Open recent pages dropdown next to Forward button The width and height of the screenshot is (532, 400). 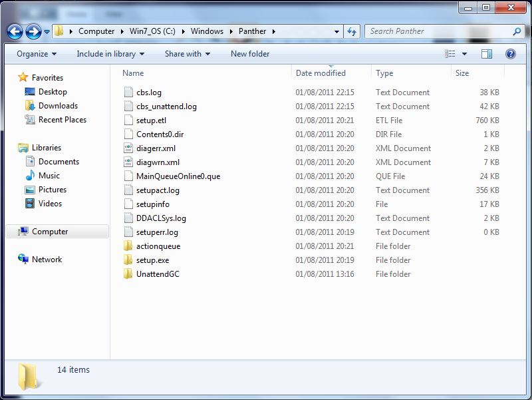[x=47, y=32]
